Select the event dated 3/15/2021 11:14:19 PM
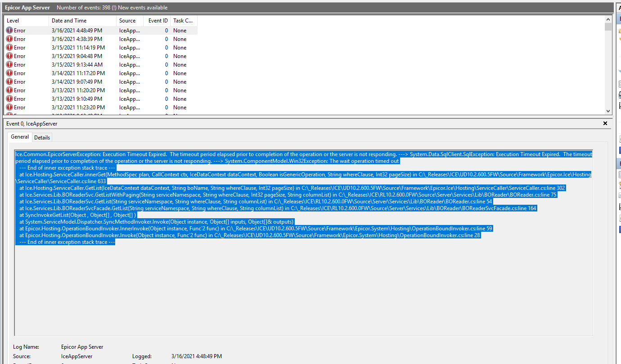The image size is (621, 364). (x=101, y=48)
